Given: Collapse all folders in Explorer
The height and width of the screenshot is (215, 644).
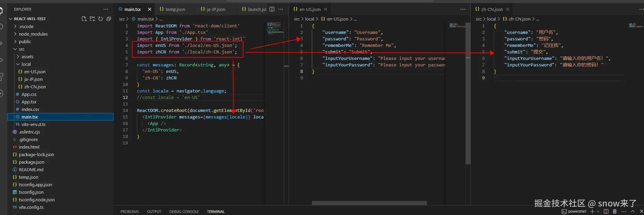Looking at the screenshot, I should point(109,19).
